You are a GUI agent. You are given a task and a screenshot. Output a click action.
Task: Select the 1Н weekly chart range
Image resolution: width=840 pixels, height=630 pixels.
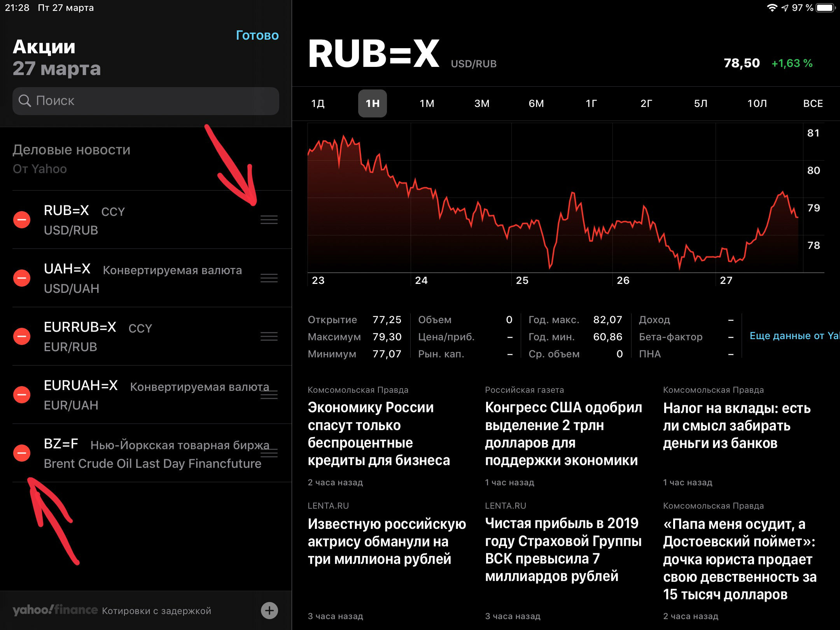coord(373,103)
